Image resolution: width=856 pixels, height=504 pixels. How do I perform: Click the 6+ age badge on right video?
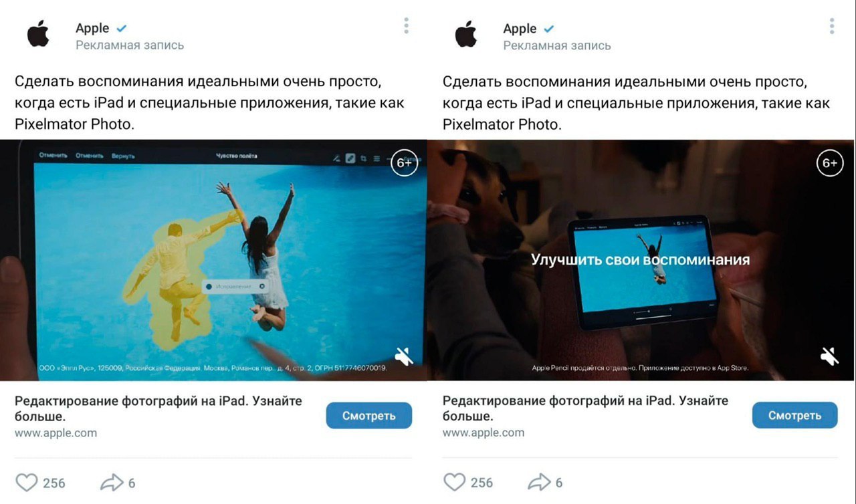pyautogui.click(x=830, y=163)
